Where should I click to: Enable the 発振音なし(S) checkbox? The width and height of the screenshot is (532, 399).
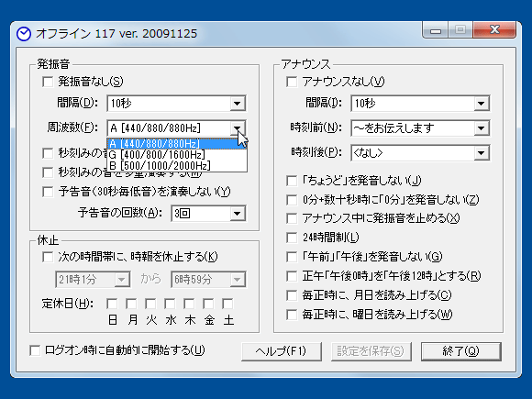coord(48,82)
